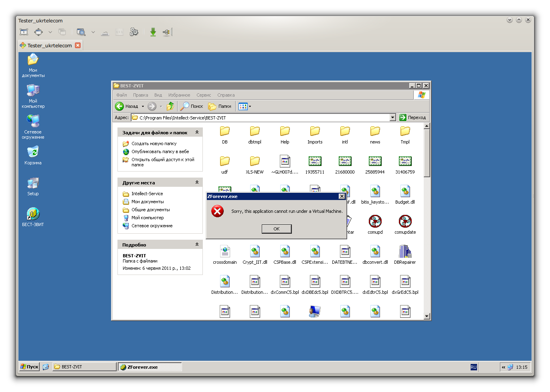This screenshot has height=392, width=550.
Task: Click OK in the ZForever.exe error dialog
Action: click(276, 229)
